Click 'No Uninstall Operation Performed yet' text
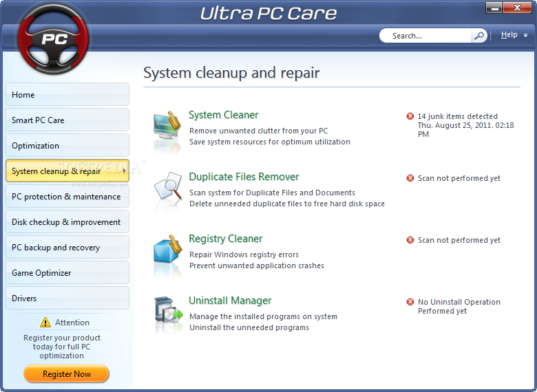 pos(459,307)
